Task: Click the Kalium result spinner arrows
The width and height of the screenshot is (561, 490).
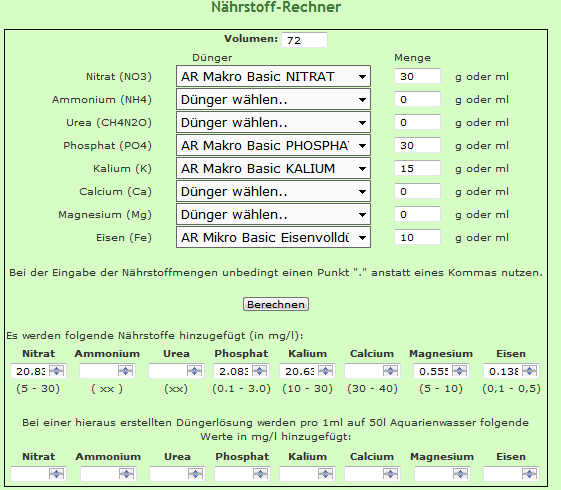Action: pyautogui.click(x=325, y=371)
